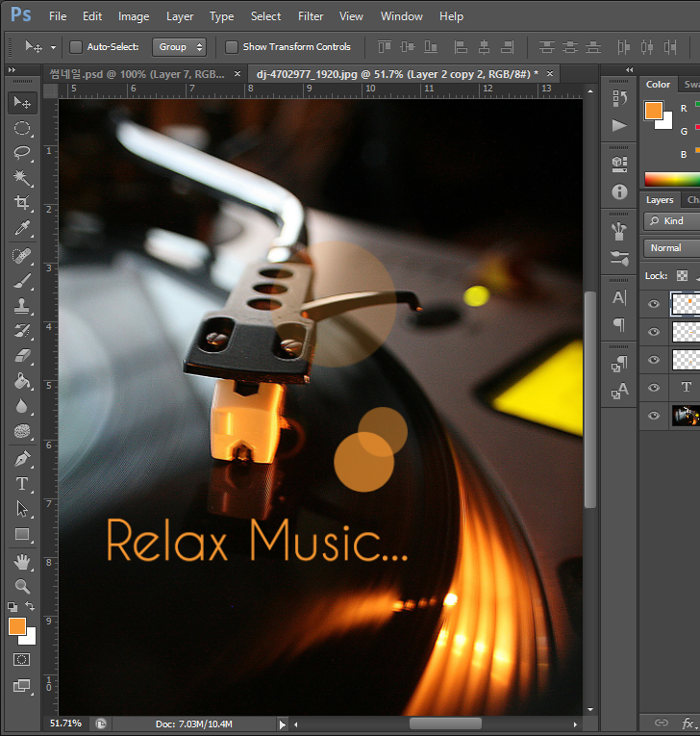Image resolution: width=700 pixels, height=736 pixels.
Task: Close the dj-4702977_1920.jpg document tab
Action: (550, 74)
